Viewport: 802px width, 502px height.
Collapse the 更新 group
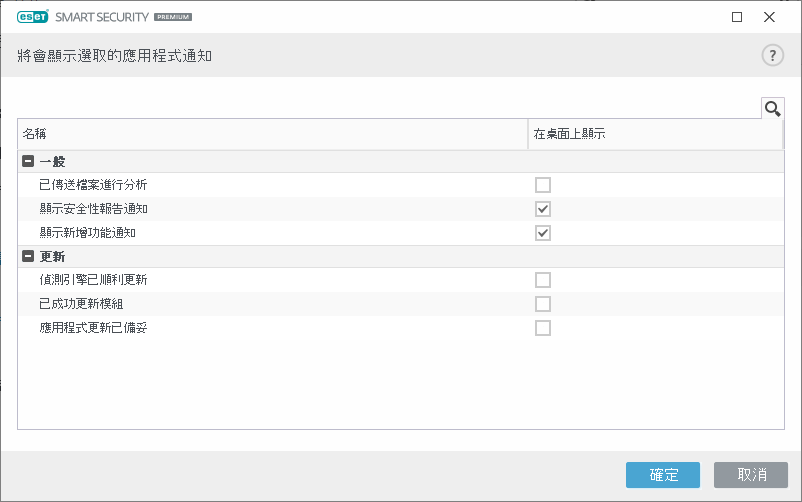pyautogui.click(x=27, y=256)
